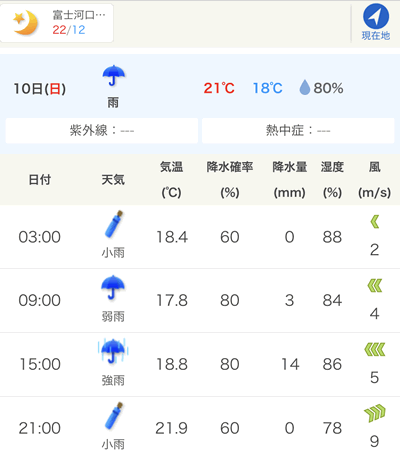Click the 80% water drop icon
Viewport: 400px width, 460px height.
305,88
